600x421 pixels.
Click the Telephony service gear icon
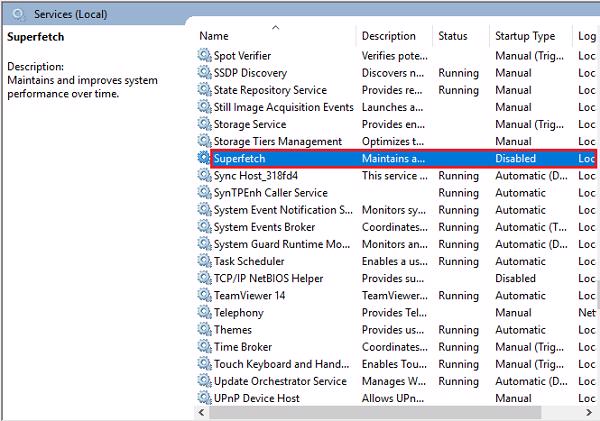pyautogui.click(x=205, y=313)
